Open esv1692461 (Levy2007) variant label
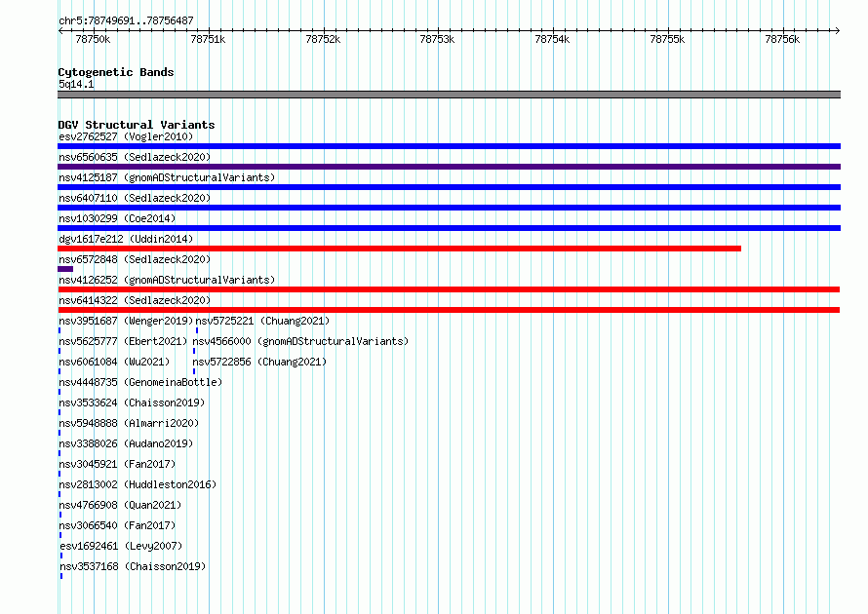The image size is (868, 614). coord(121,546)
